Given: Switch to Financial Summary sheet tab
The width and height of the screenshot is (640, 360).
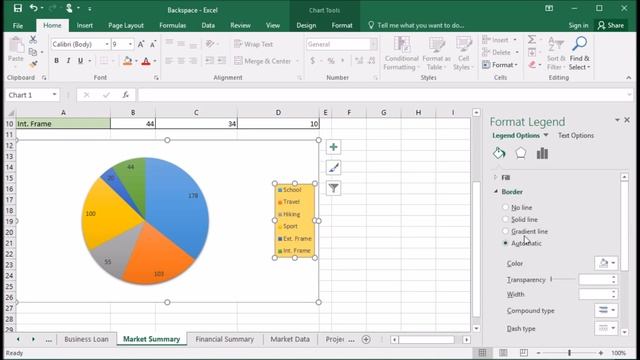Looking at the screenshot, I should [x=224, y=339].
